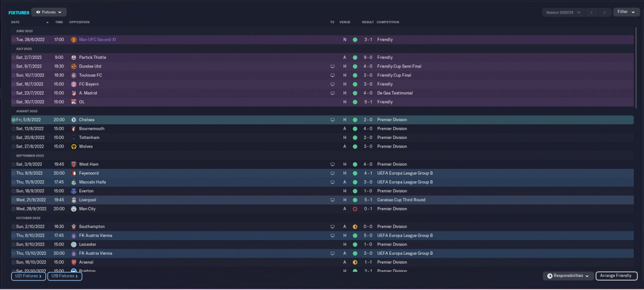Screen dimensions: 644x290
Task: Open the Man UFC Second XI link
Action: (x=98, y=40)
